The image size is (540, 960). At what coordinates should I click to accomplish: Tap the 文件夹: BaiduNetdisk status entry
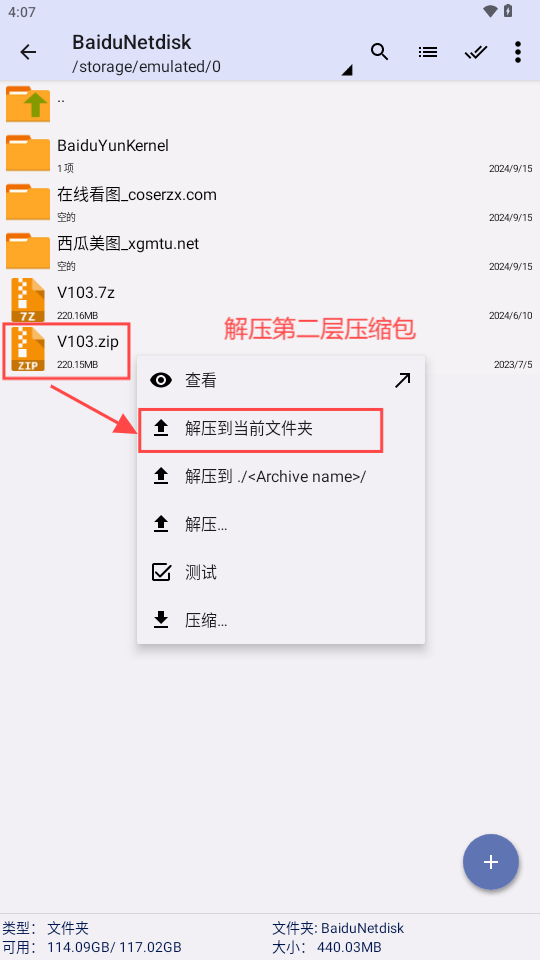point(338,928)
